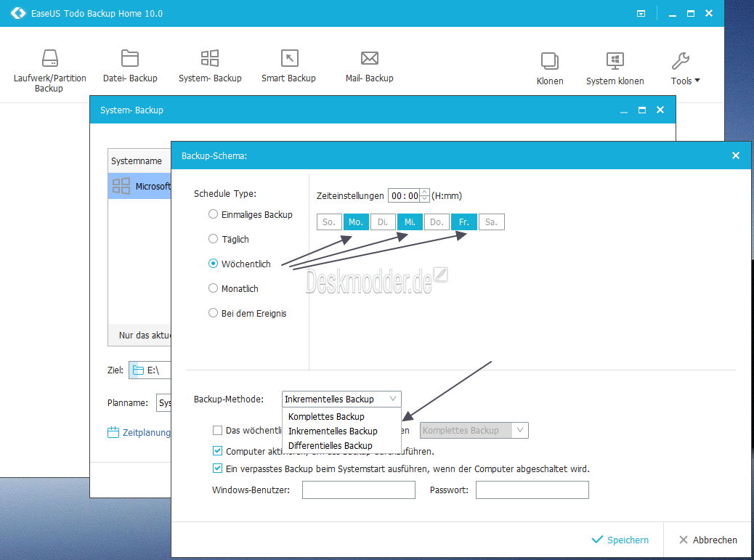
Task: Open Datei-Backup tool
Action: coord(130,66)
